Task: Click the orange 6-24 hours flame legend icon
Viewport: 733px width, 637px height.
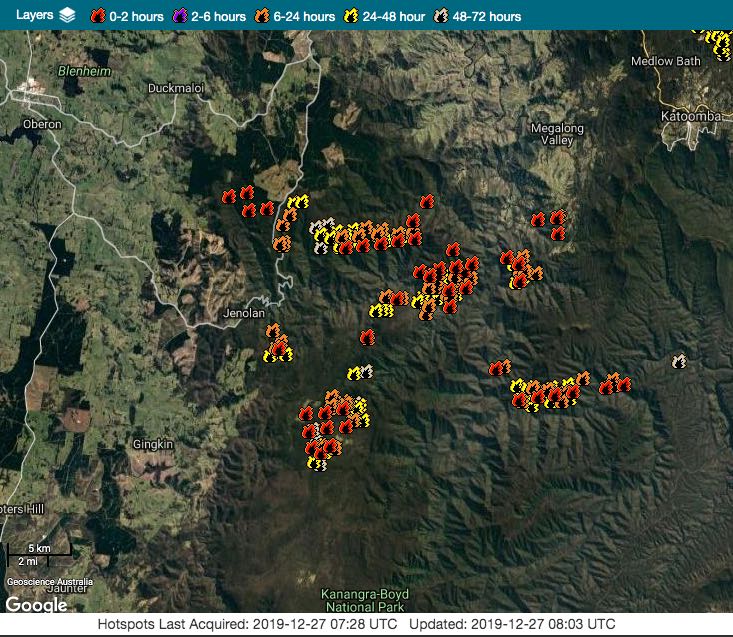Action: pos(262,16)
